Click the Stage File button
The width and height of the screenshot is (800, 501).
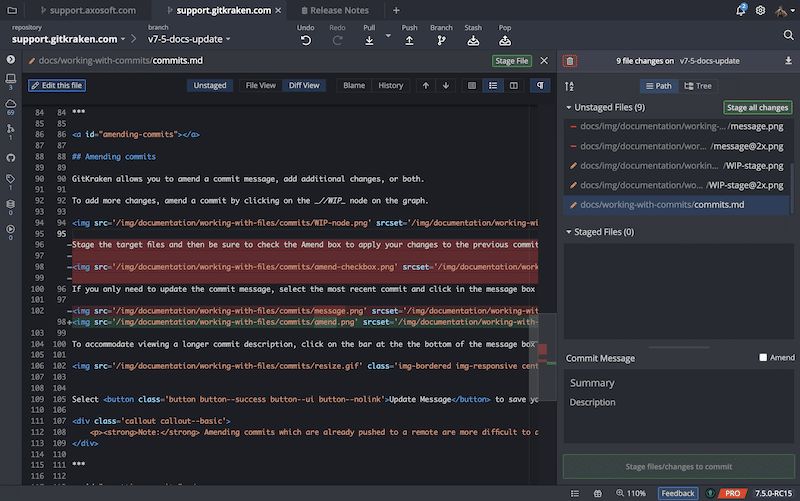tap(512, 61)
